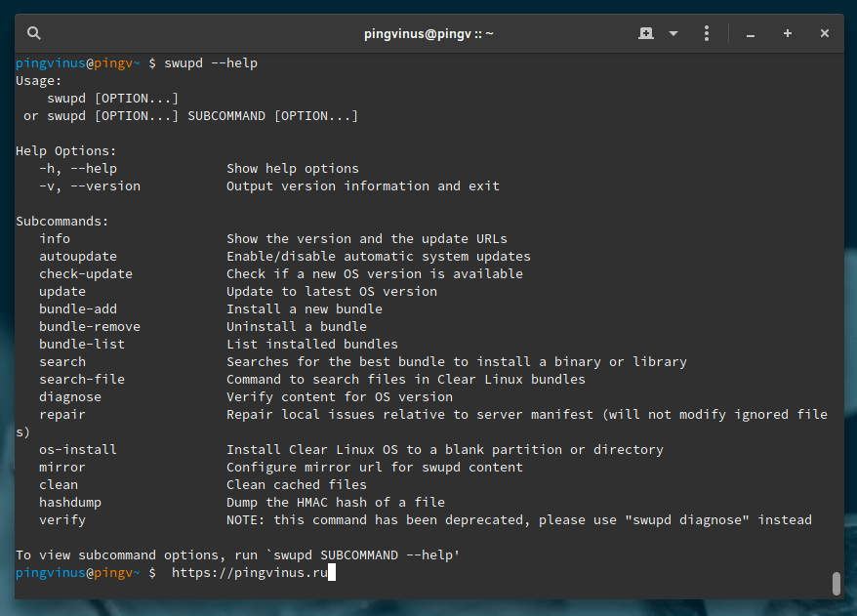Open the terminal search icon
Image resolution: width=857 pixels, height=616 pixels.
pos(34,33)
